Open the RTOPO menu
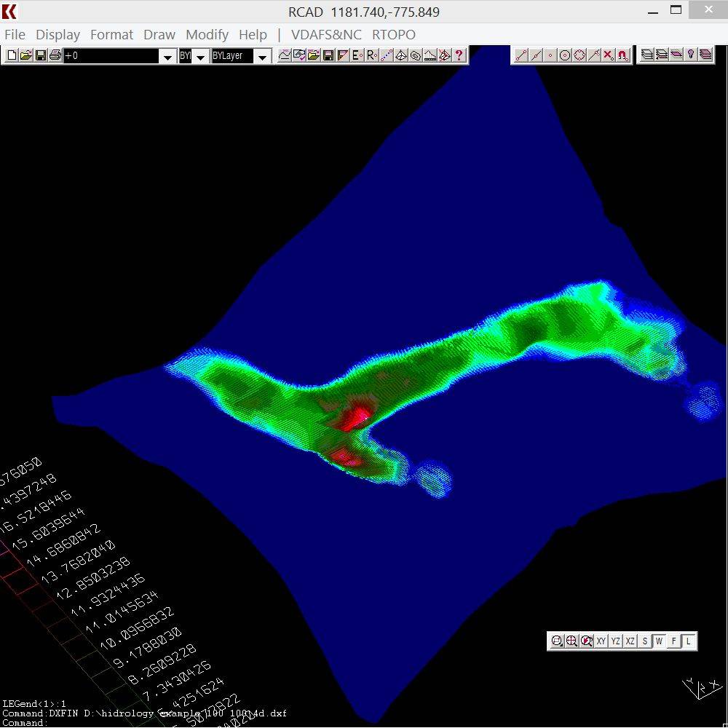 [x=393, y=34]
